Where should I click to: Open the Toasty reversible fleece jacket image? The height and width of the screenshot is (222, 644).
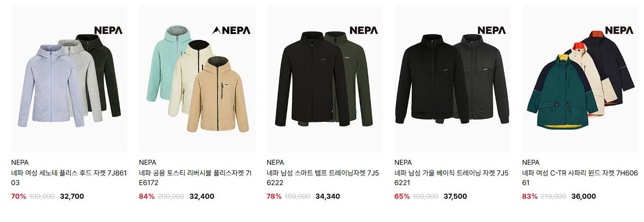[x=197, y=79]
